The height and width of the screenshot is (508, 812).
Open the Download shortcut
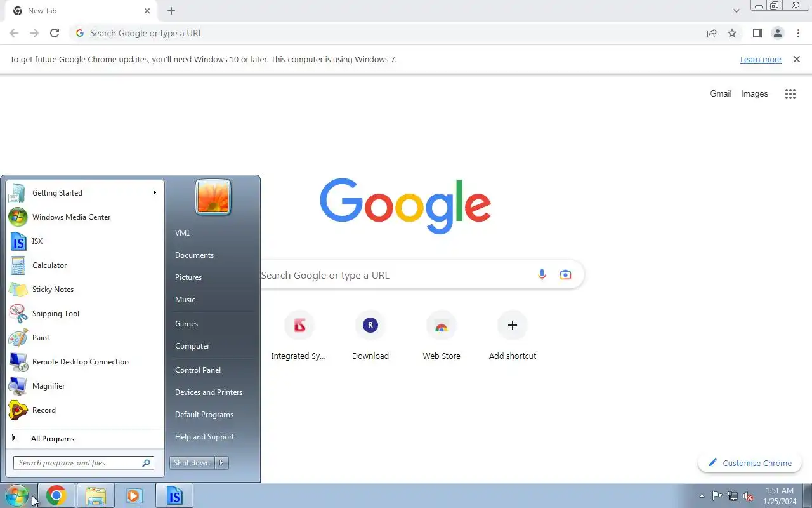(x=370, y=337)
